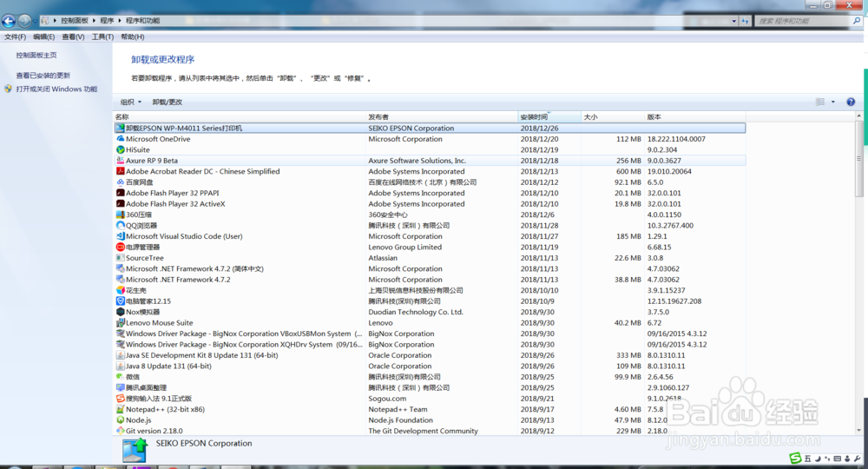This screenshot has width=868, height=469.
Task: Click the Visual Studio Code icon
Action: pyautogui.click(x=120, y=236)
